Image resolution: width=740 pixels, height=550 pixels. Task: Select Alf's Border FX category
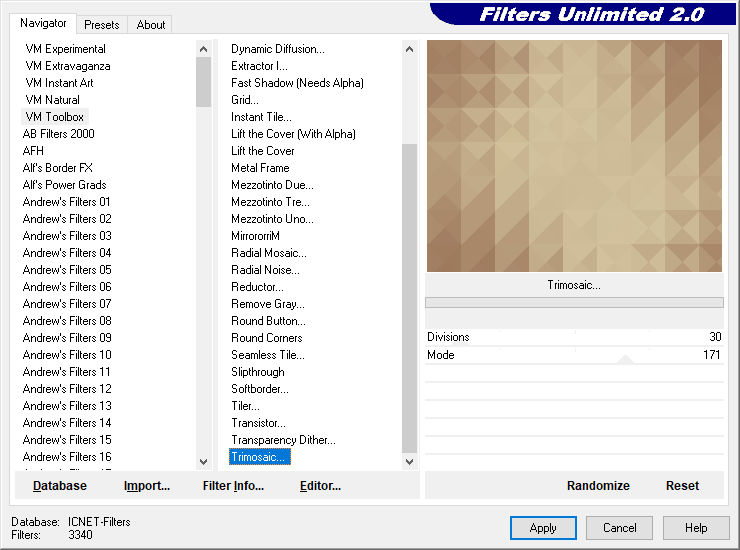tap(58, 168)
